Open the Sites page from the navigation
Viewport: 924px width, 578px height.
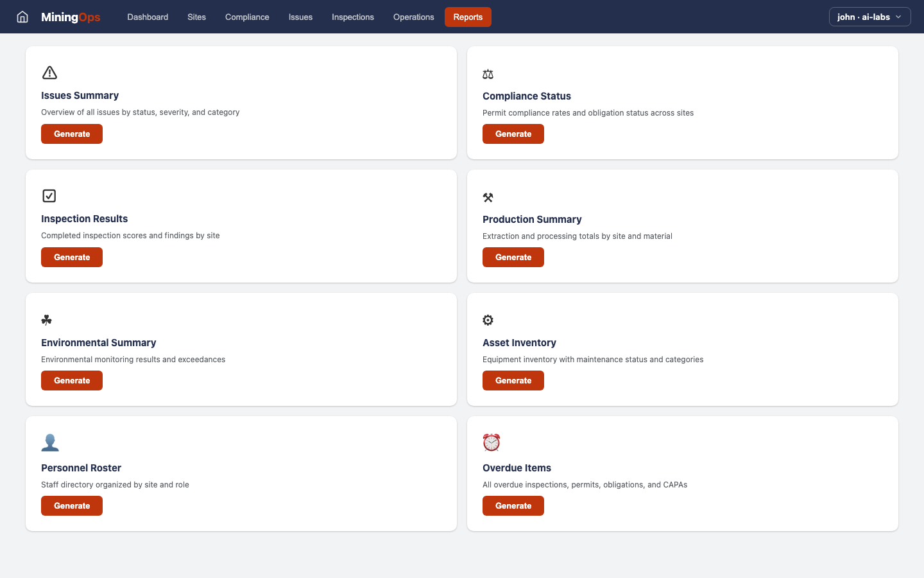coord(196,17)
